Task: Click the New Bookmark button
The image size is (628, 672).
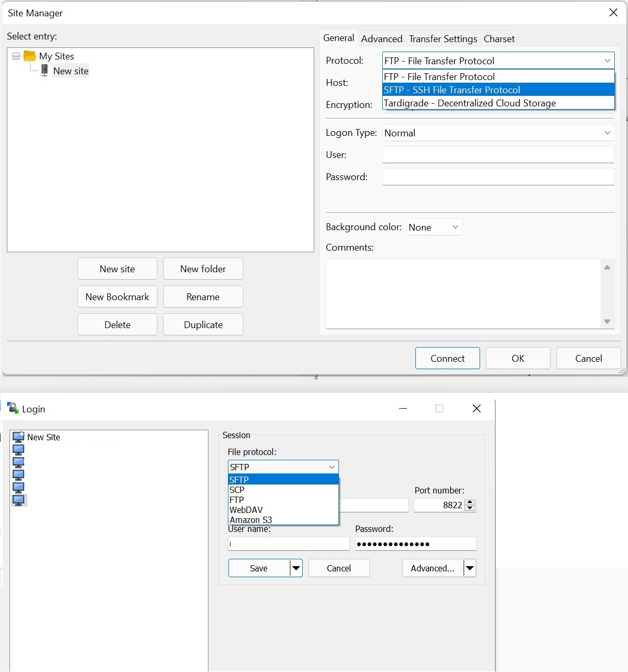Action: click(117, 297)
